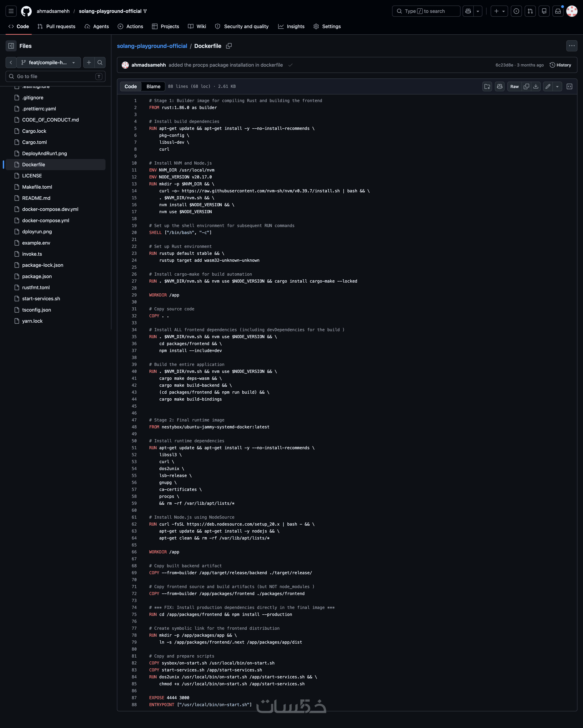Screen dimensions: 583x728
Task: Open the symbols panel
Action: click(569, 86)
